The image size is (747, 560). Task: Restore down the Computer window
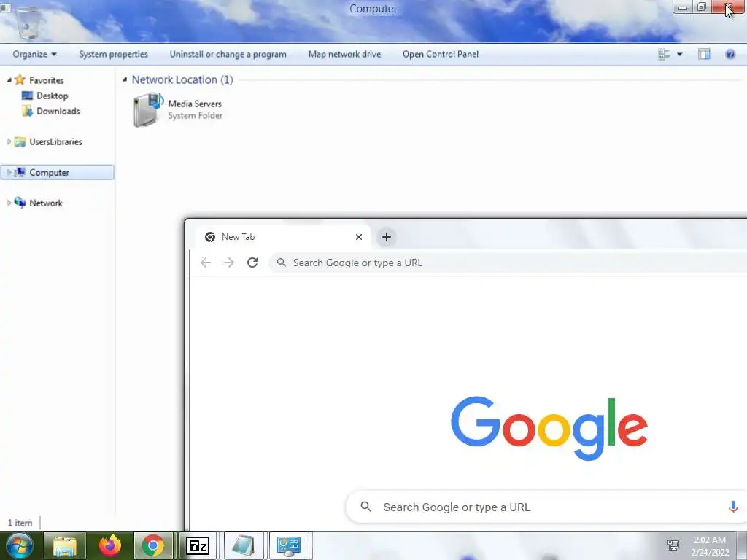coord(701,7)
